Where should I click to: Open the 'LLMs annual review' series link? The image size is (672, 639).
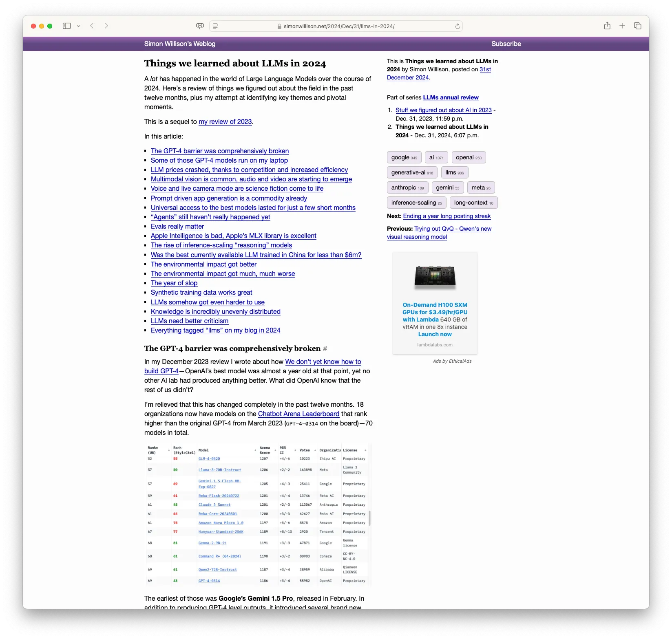451,97
